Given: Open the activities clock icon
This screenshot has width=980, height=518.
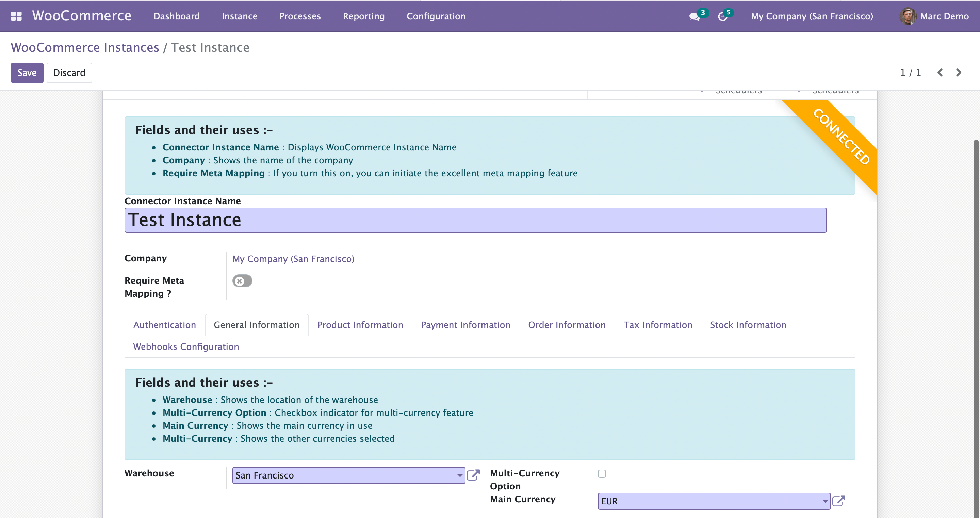Looking at the screenshot, I should tap(722, 16).
